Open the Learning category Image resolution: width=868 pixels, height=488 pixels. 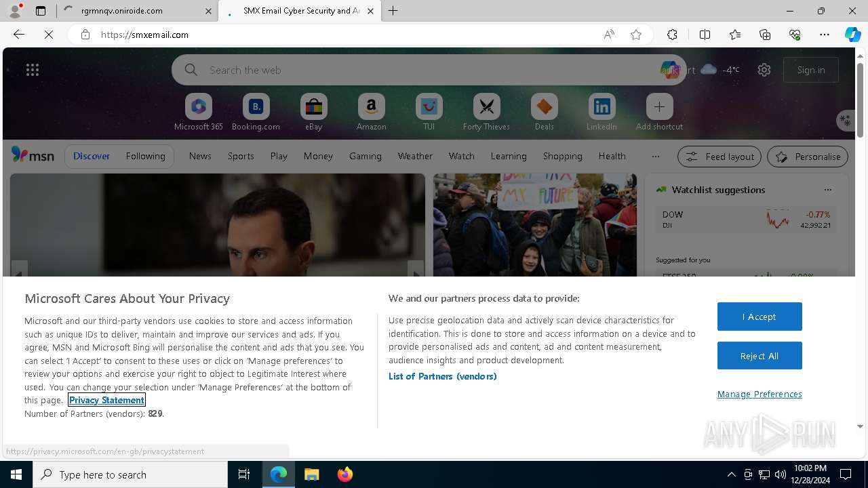(x=509, y=156)
